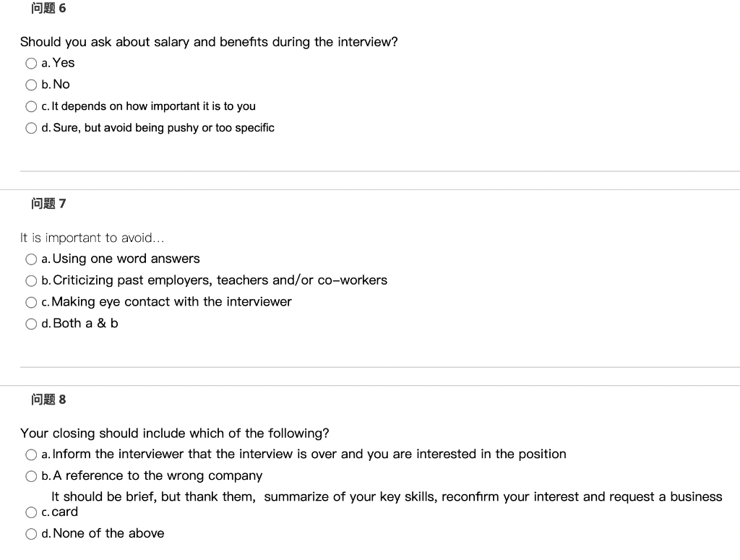Click the question text about salary and benefits
Image resolution: width=740 pixels, height=560 pixels.
pyautogui.click(x=209, y=42)
